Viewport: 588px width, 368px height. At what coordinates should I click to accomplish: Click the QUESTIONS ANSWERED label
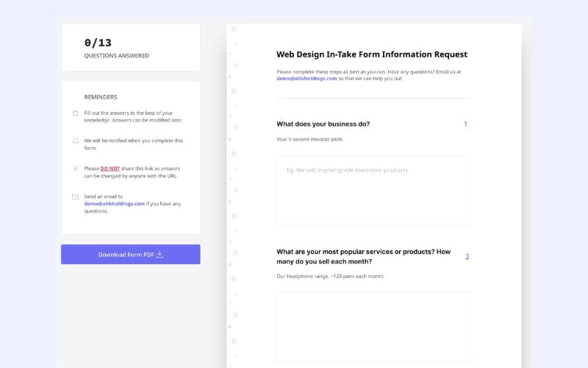[x=116, y=56]
